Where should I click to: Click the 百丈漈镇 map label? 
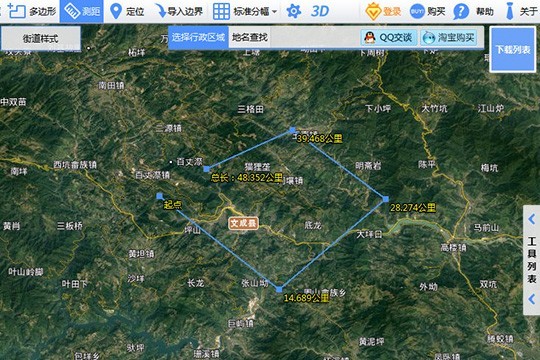tap(153, 175)
